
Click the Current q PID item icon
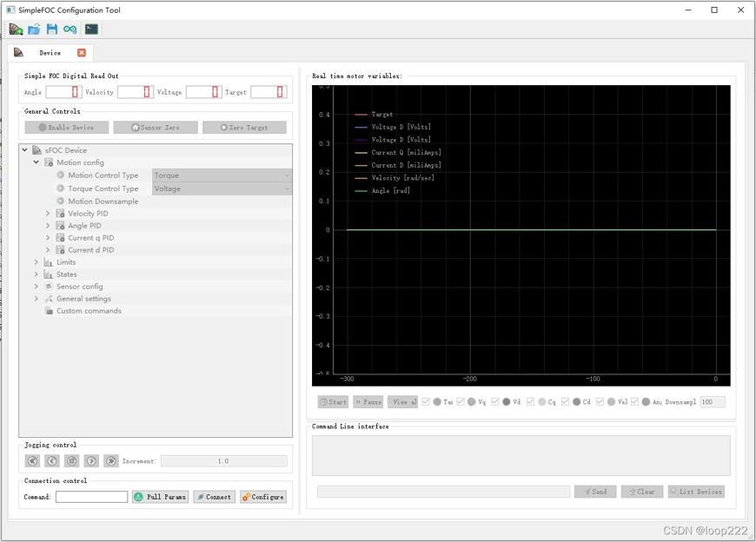click(x=60, y=237)
